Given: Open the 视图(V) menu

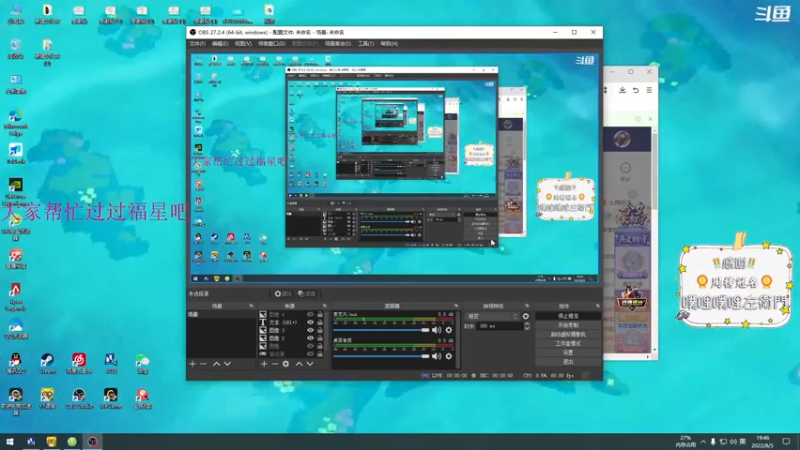Looking at the screenshot, I should 243,44.
